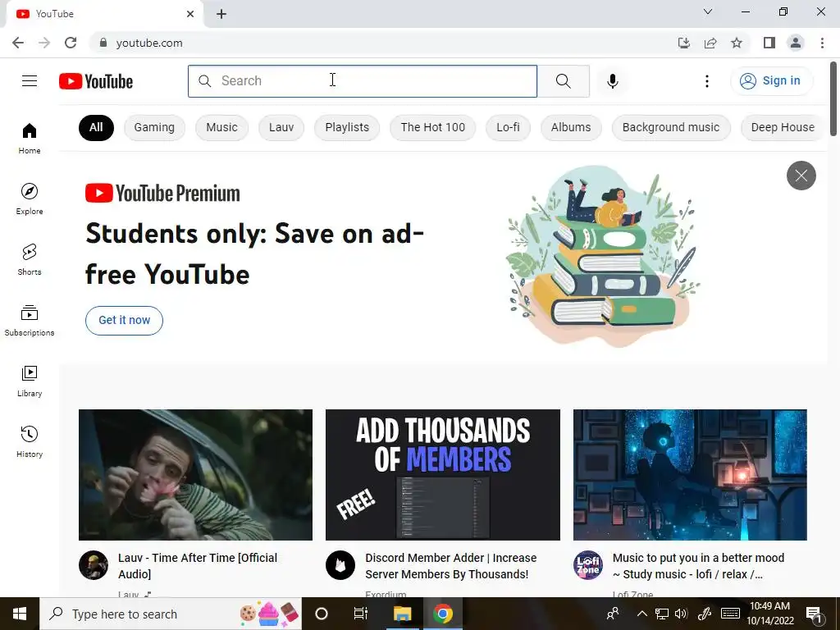Screen dimensions: 840x630
Task: Click the taskbar search box
Action: tap(171, 614)
